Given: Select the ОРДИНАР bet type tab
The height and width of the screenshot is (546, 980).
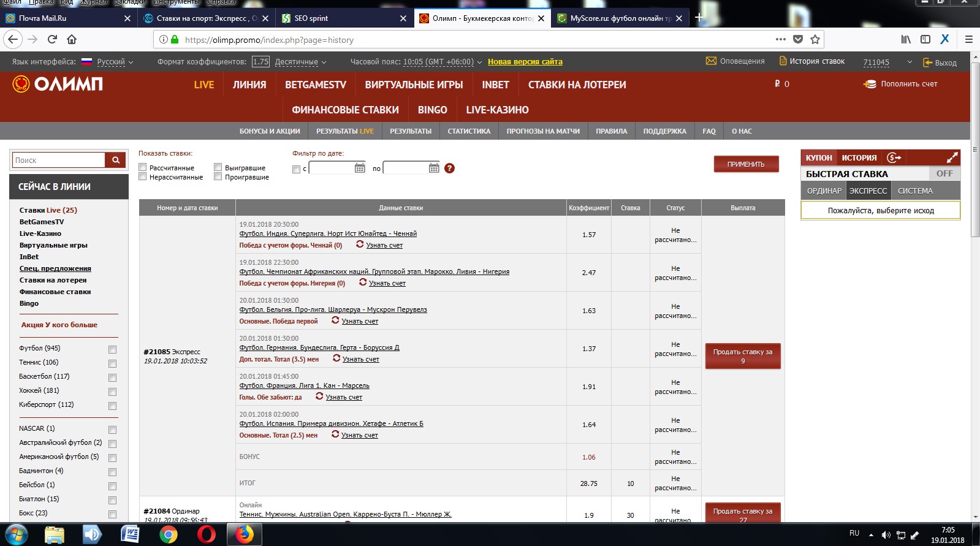Looking at the screenshot, I should [x=824, y=191].
